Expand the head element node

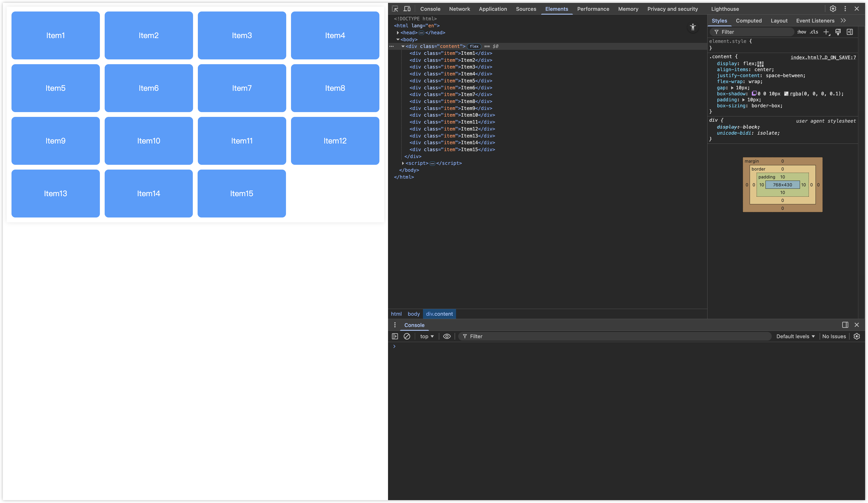(398, 33)
